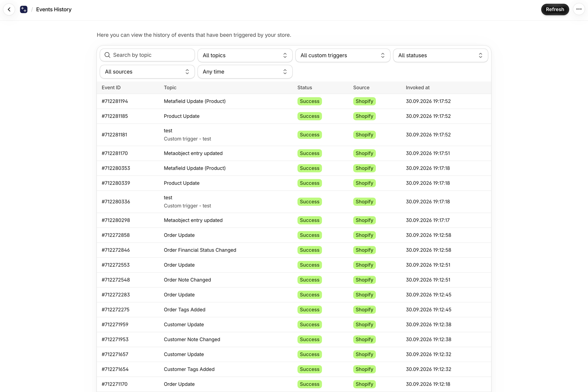Select event ID #712280336
588x392 pixels.
click(116, 202)
